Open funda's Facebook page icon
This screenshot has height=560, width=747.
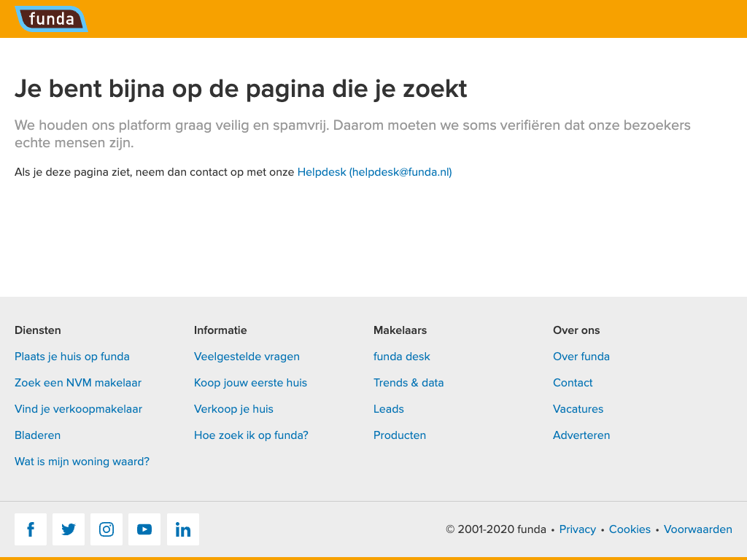31,529
